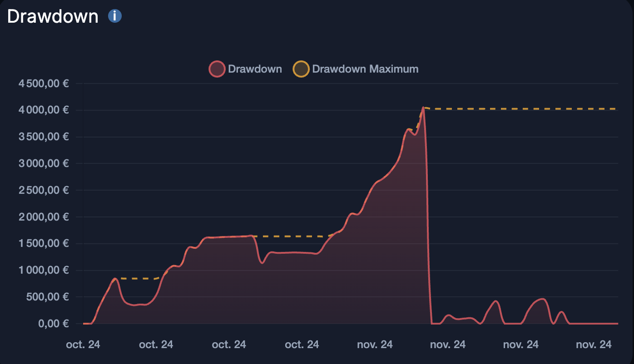The width and height of the screenshot is (634, 364).
Task: Click the blue info icon beside Drawdown title
Action: pyautogui.click(x=114, y=16)
